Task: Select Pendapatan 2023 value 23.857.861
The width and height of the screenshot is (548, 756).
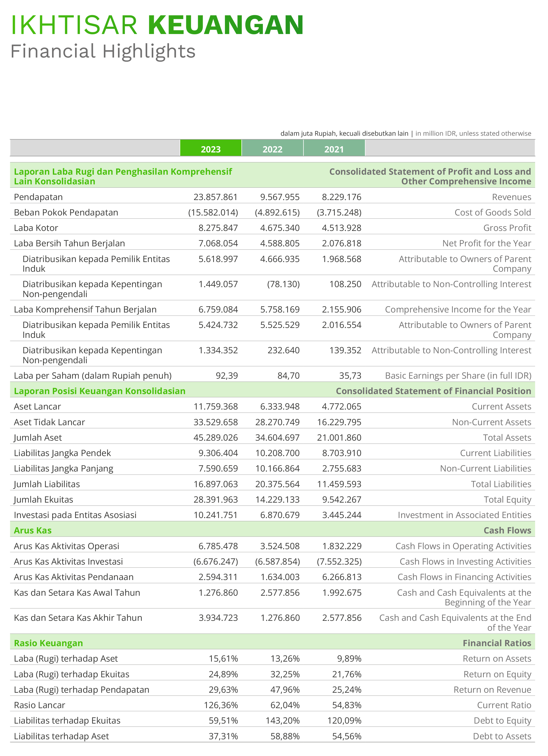Action: tap(216, 197)
